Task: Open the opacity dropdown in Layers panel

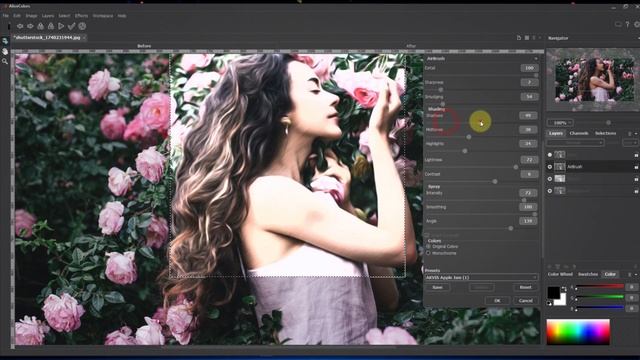Action: click(x=630, y=142)
